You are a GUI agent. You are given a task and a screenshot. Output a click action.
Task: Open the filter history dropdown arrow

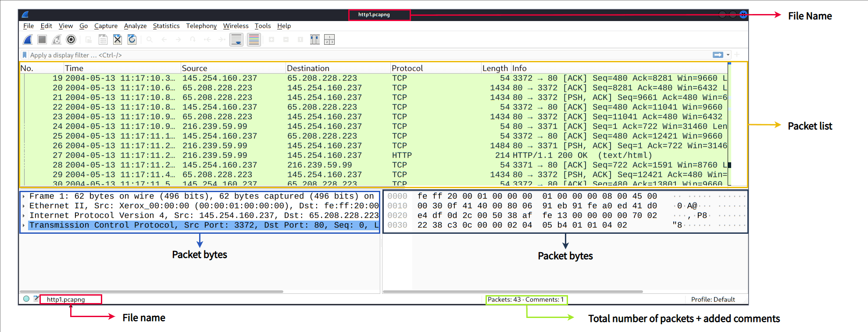pyautogui.click(x=728, y=55)
